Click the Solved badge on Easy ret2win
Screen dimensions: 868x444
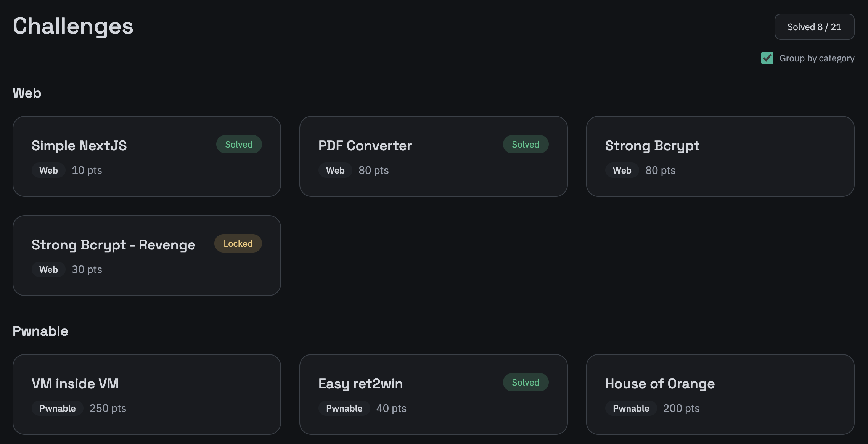pyautogui.click(x=526, y=383)
